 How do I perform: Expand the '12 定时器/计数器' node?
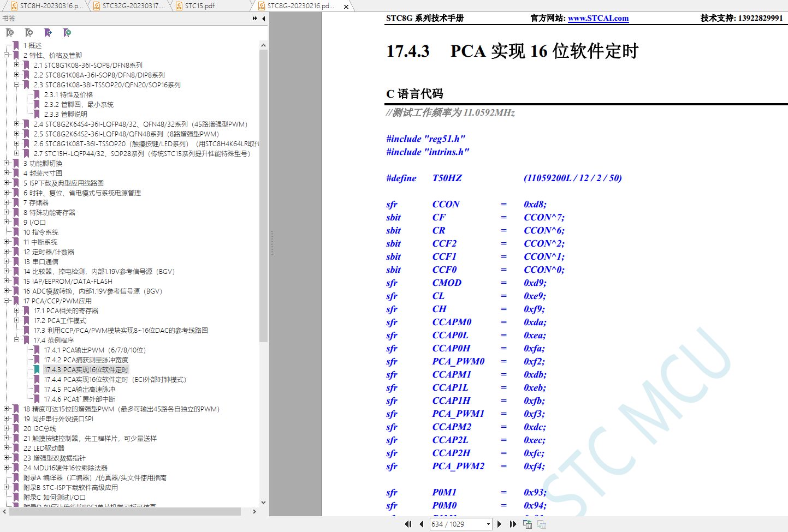7,252
